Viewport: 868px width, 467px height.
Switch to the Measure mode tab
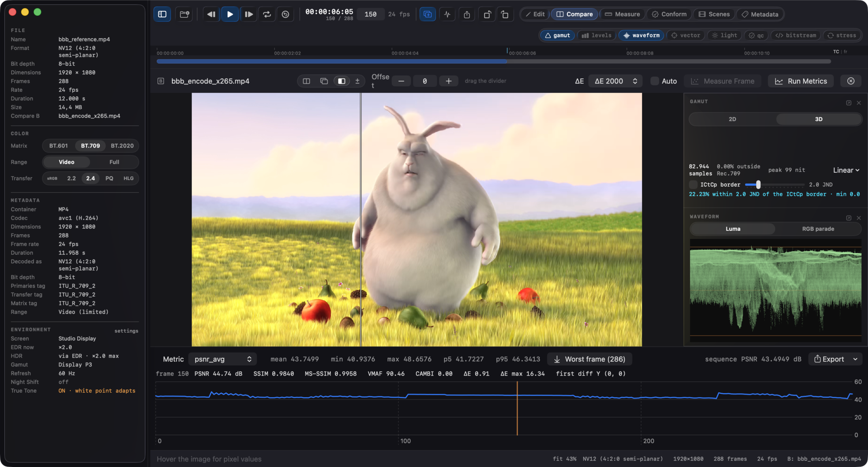pyautogui.click(x=623, y=14)
